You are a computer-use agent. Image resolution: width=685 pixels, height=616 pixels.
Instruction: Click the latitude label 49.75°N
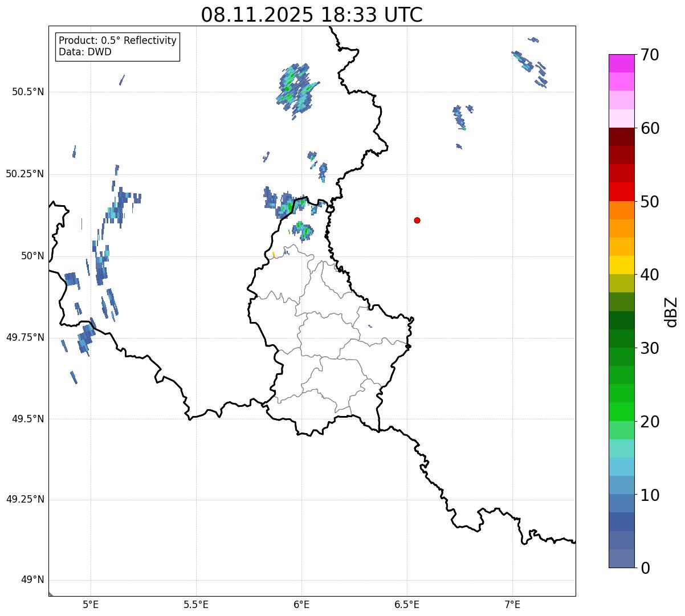click(25, 337)
